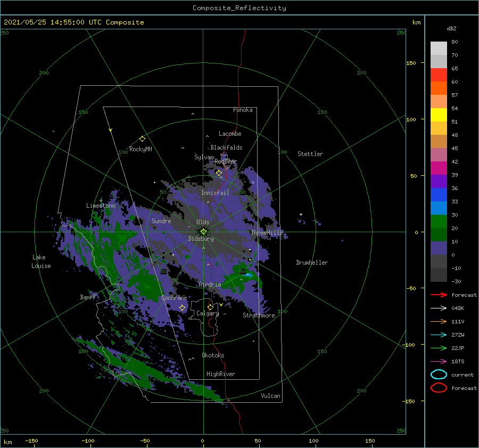
Task: Click the yellow diamond marker below RedDeer
Action: point(219,173)
